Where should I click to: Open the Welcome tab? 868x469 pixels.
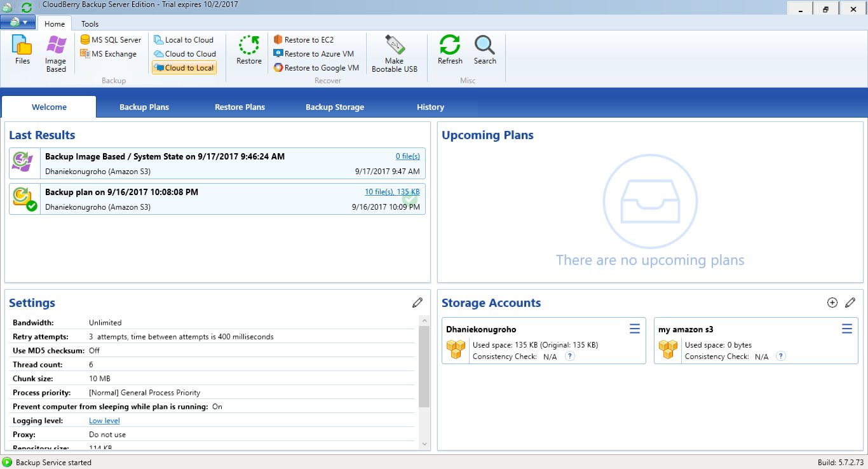[x=49, y=107]
